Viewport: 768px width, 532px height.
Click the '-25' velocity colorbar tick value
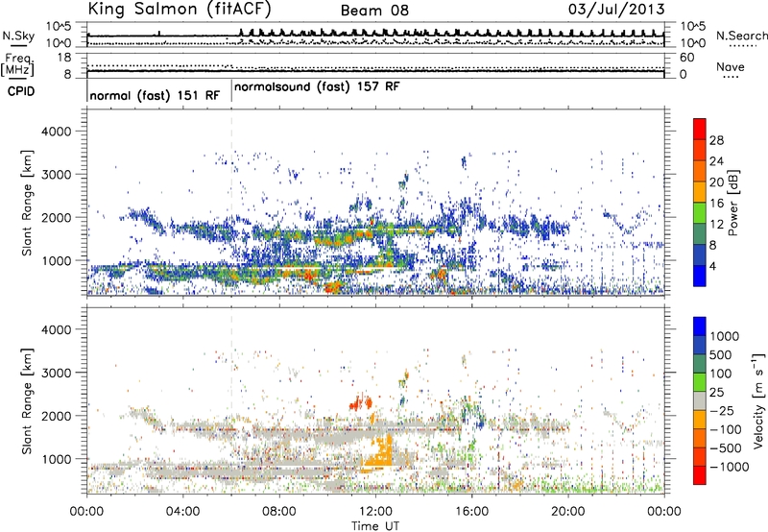[x=723, y=410]
